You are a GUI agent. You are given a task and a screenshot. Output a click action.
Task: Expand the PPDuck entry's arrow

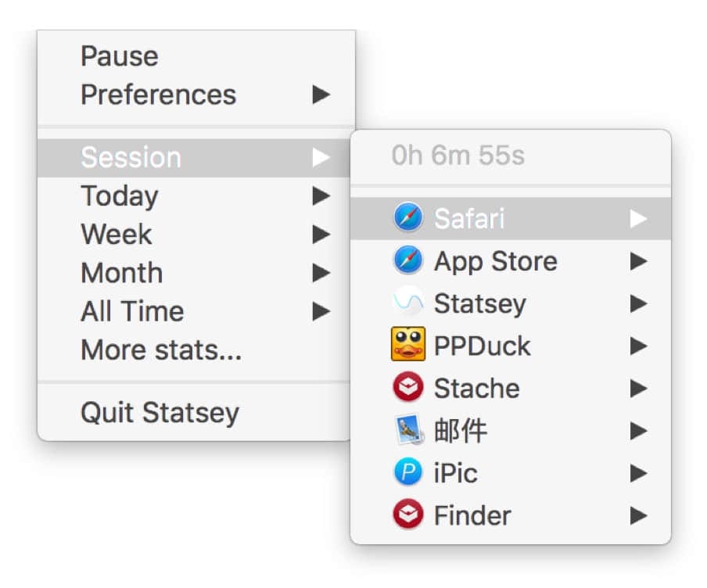click(x=638, y=346)
